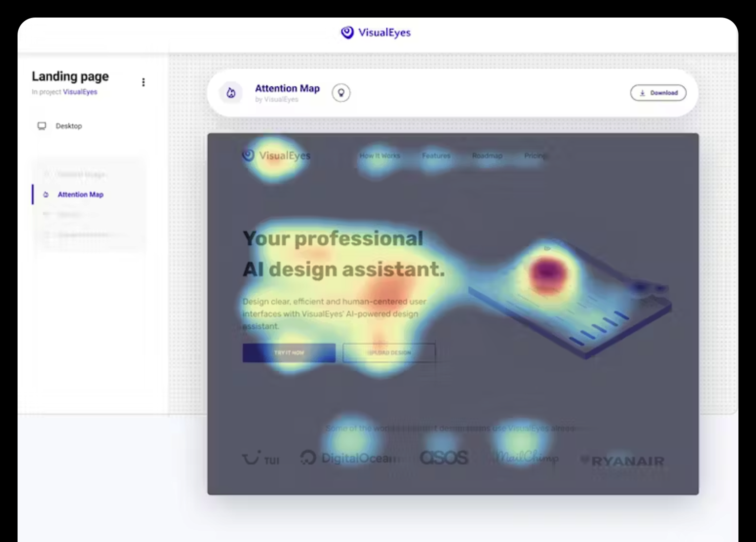This screenshot has width=756, height=542.
Task: Click the 'Your professional' headline text
Action: (333, 238)
